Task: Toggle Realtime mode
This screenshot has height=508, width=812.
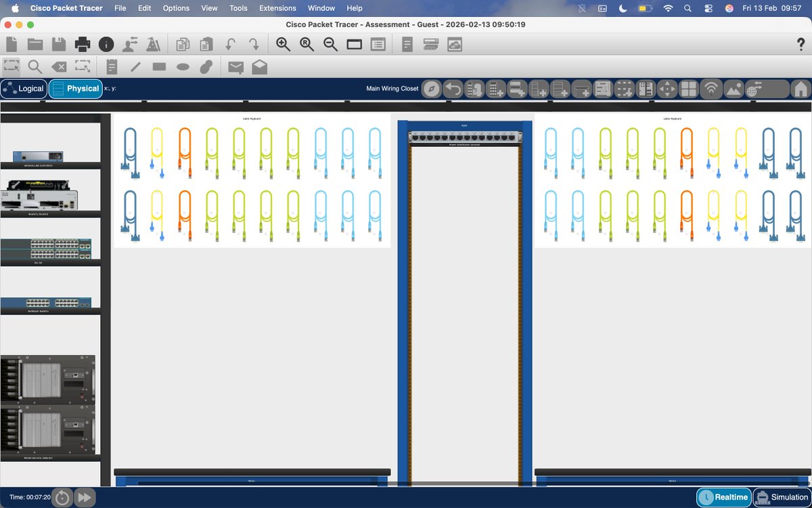Action: (x=724, y=497)
